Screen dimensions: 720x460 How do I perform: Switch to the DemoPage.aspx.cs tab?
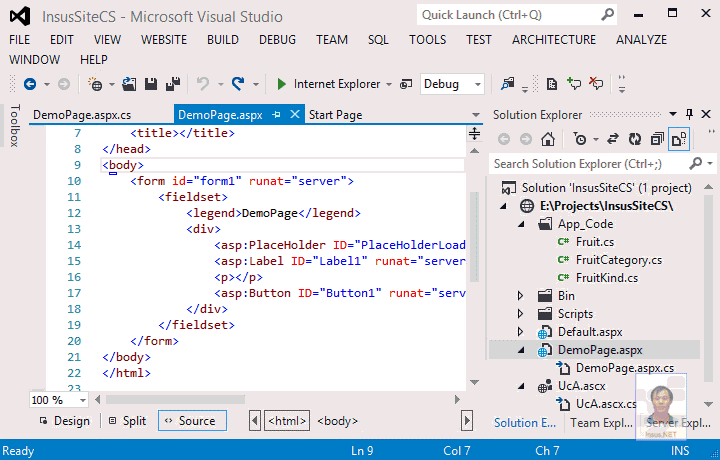tap(82, 115)
